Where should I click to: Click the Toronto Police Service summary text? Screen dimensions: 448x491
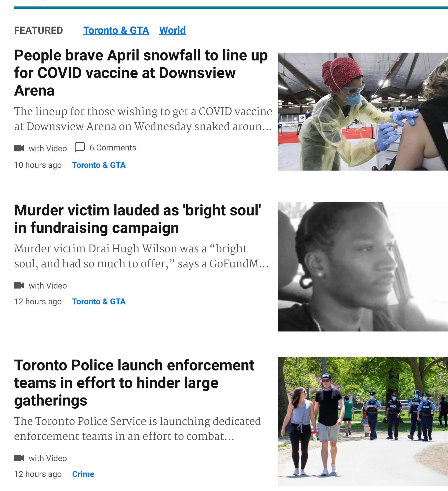pyautogui.click(x=138, y=429)
